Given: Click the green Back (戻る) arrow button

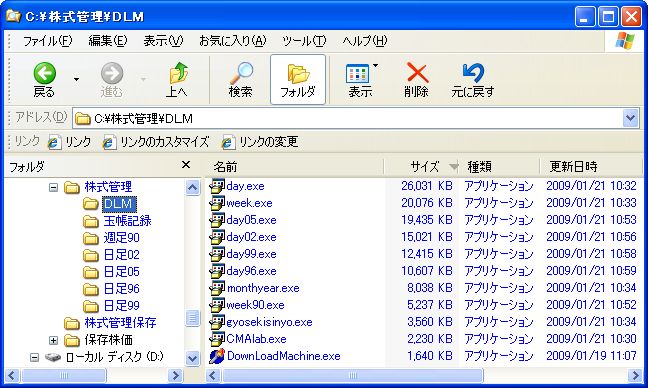Looking at the screenshot, I should coord(44,80).
